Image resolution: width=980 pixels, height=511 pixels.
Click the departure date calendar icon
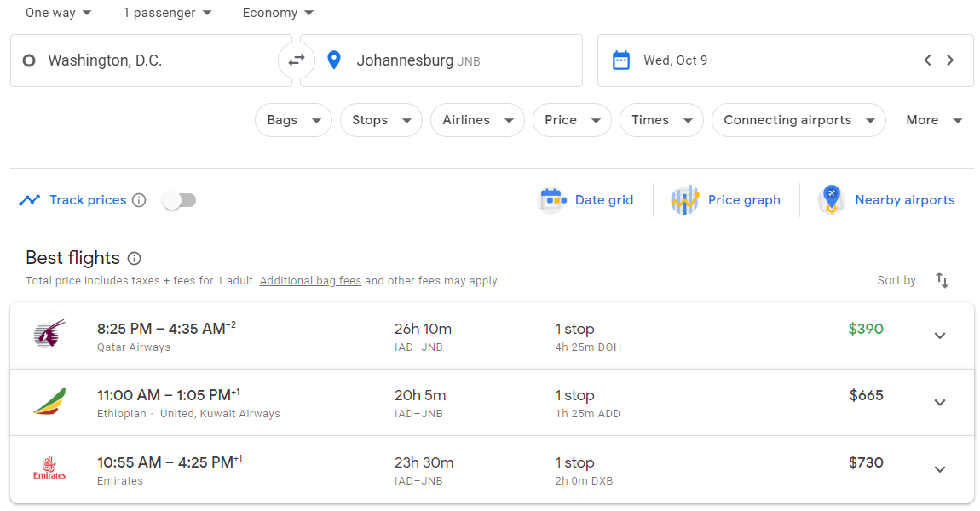point(621,60)
